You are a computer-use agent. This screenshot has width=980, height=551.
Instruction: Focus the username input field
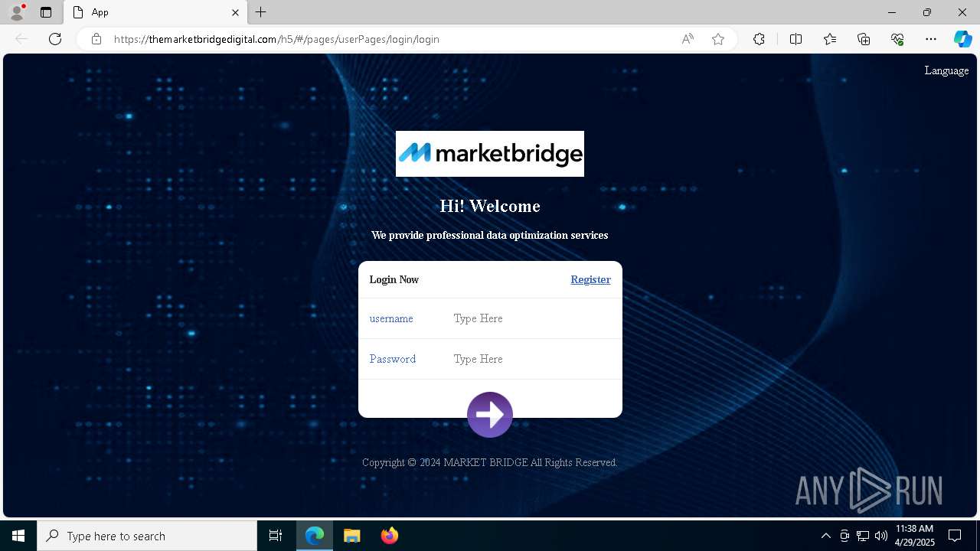point(532,318)
